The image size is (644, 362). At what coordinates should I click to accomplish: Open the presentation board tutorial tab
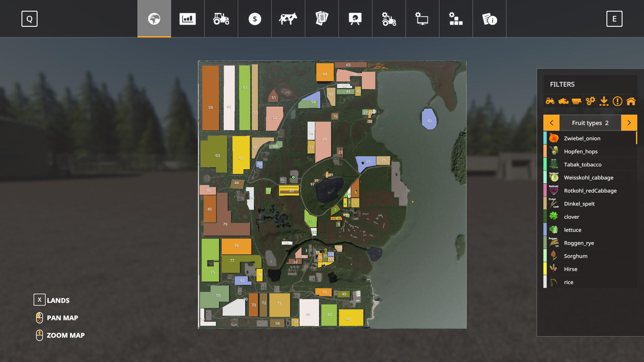pyautogui.click(x=355, y=19)
